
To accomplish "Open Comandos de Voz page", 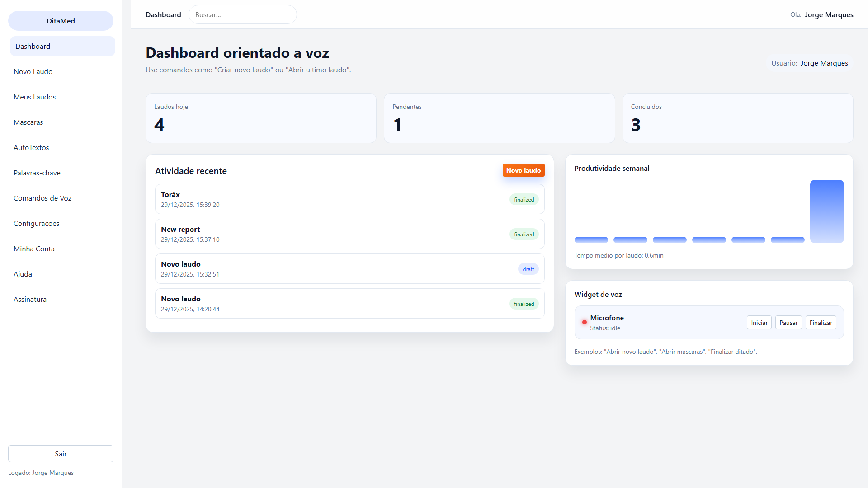I will tap(42, 198).
